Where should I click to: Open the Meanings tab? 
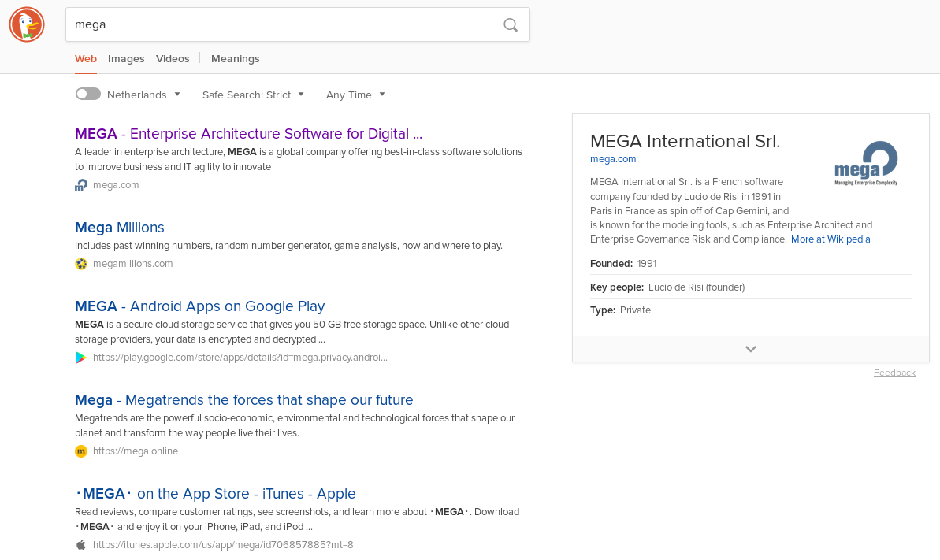click(235, 59)
